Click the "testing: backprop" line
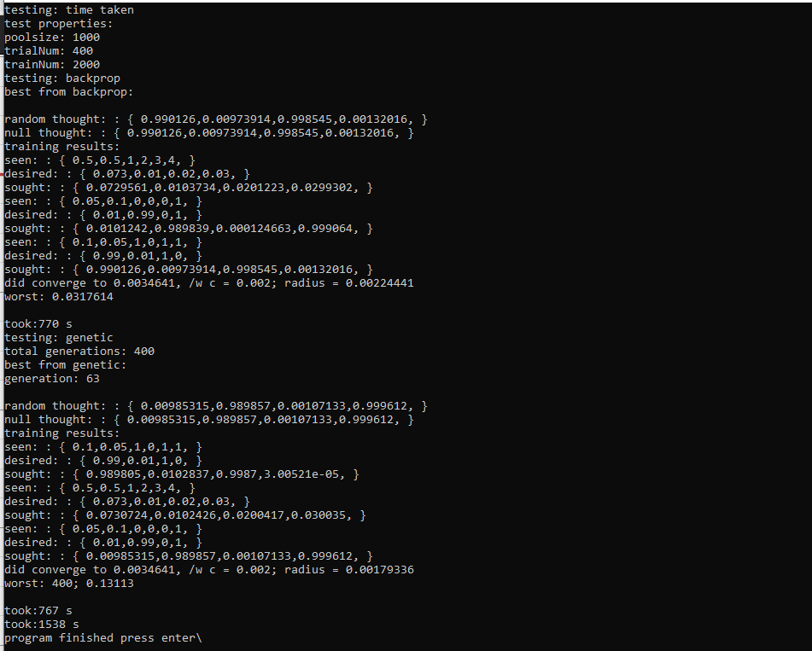Screen dimensions: 812x651 [x=62, y=78]
